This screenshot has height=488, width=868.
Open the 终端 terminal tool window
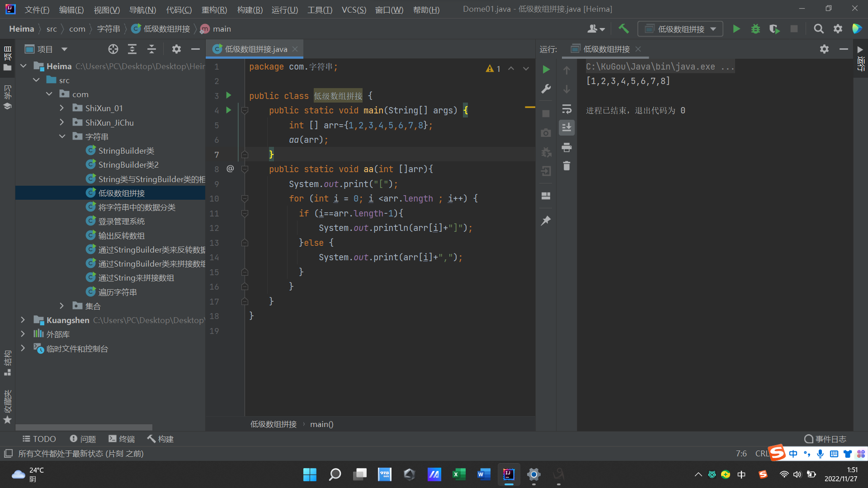(x=122, y=439)
